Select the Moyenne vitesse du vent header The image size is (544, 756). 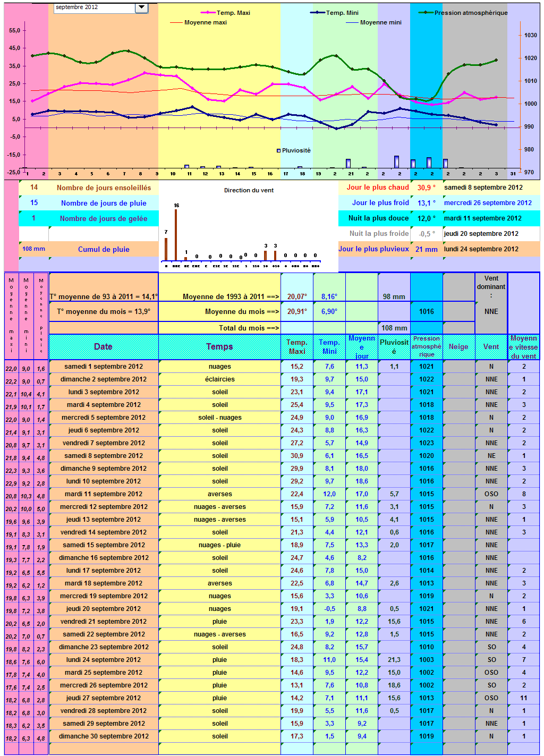(524, 346)
